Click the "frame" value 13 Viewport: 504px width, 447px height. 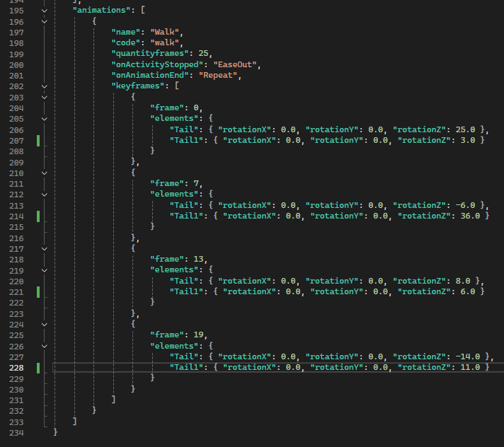[198, 260]
